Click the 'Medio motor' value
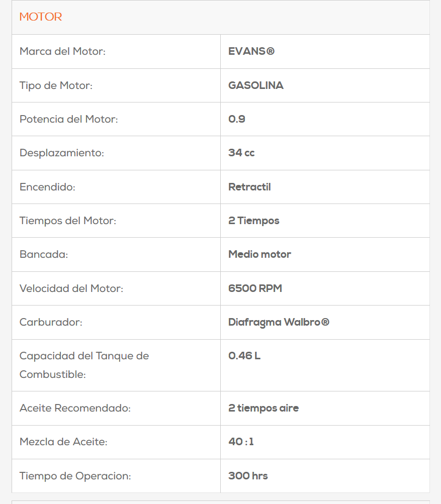 [259, 254]
